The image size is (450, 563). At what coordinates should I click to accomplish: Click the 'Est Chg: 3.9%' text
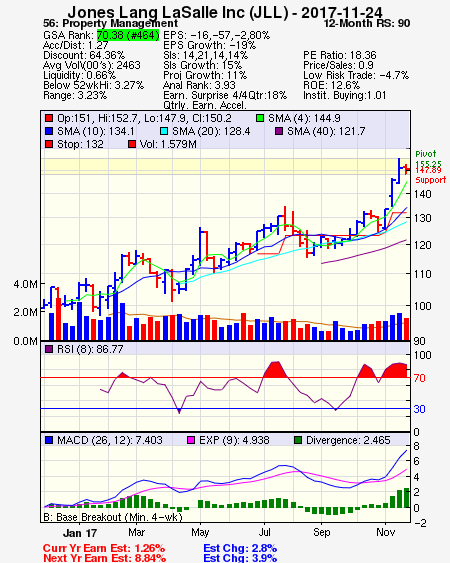[240, 558]
